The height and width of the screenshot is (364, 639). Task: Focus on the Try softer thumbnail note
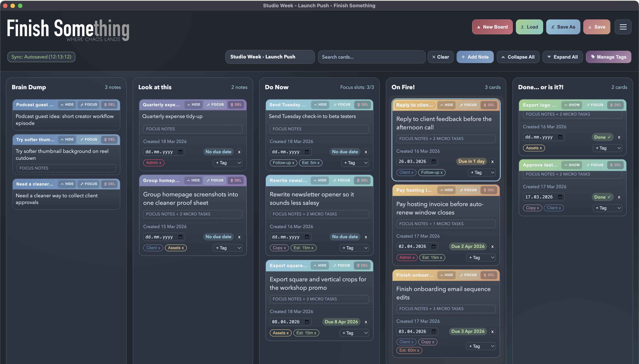tap(89, 139)
